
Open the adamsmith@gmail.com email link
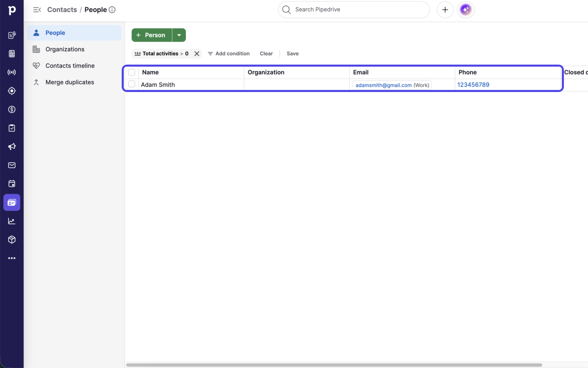click(383, 85)
